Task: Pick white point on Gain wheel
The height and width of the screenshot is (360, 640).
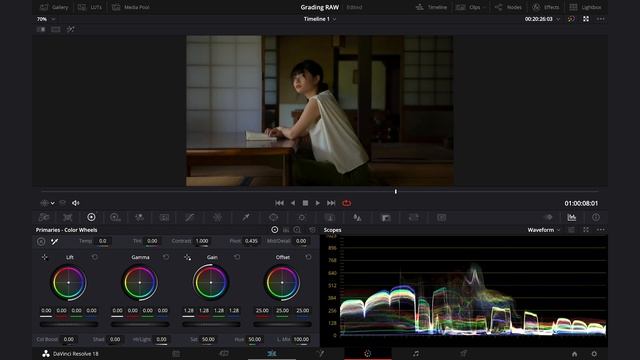Action: (187, 257)
